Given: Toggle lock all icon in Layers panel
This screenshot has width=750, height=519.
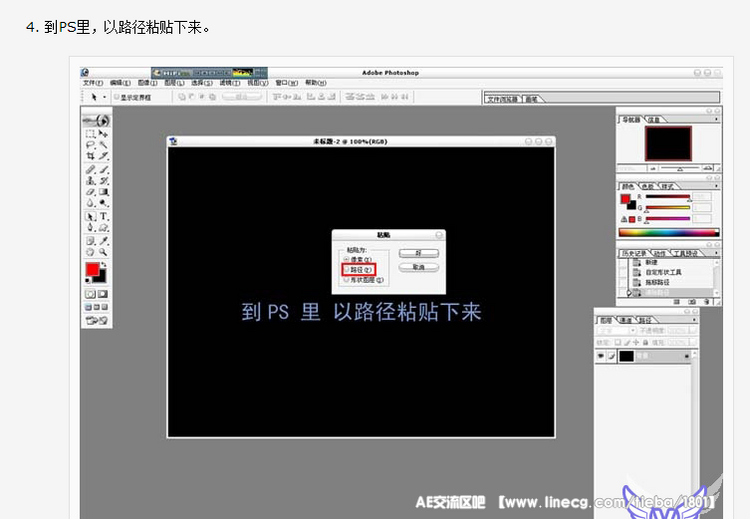Looking at the screenshot, I should pos(645,342).
